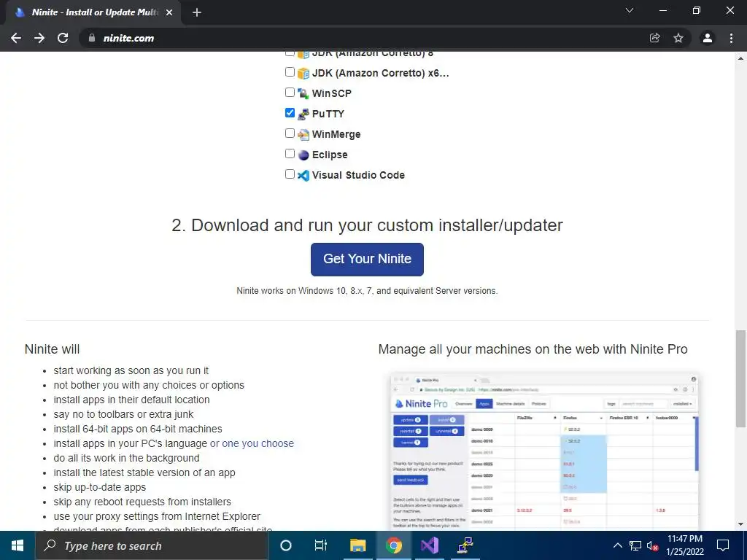This screenshot has height=560, width=747.
Task: Check the WinMerge checkbox
Action: 290,133
